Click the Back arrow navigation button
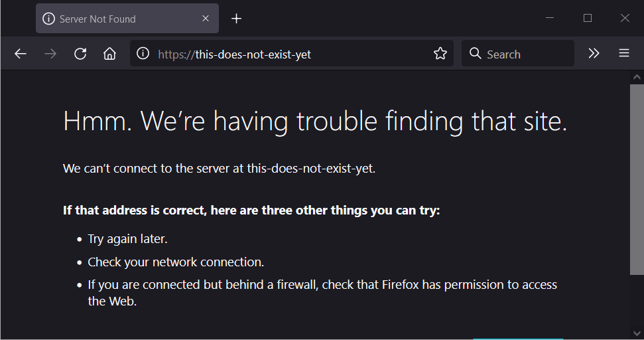The width and height of the screenshot is (644, 340). (x=21, y=54)
